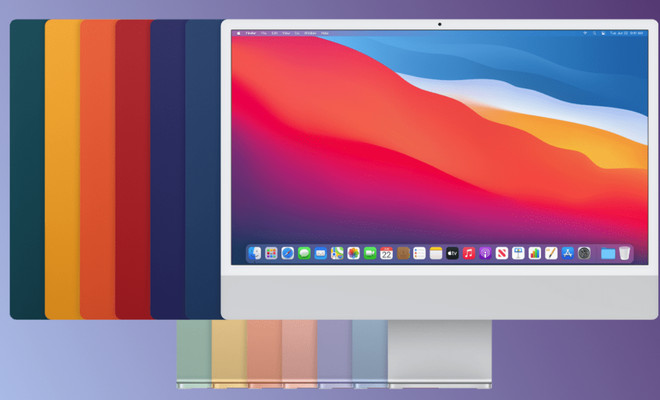The image size is (660, 400).
Task: Start FaceTime from the Dock
Action: pyautogui.click(x=370, y=253)
